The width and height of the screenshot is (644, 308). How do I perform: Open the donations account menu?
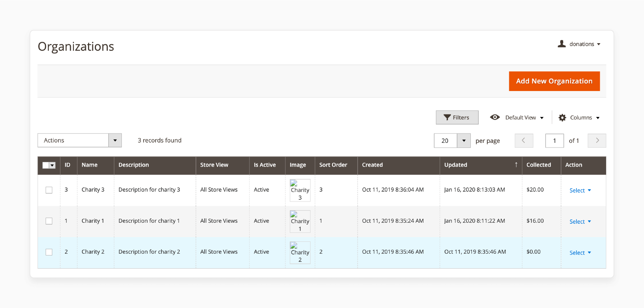[x=579, y=44]
